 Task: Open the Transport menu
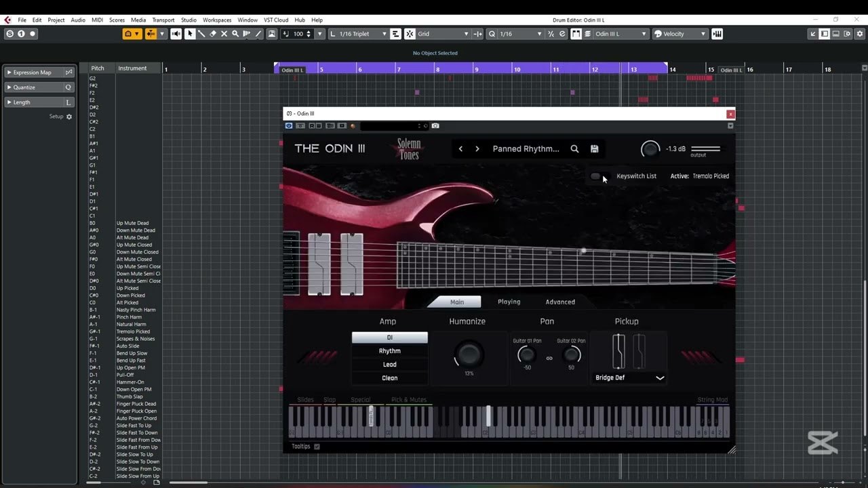pos(163,20)
